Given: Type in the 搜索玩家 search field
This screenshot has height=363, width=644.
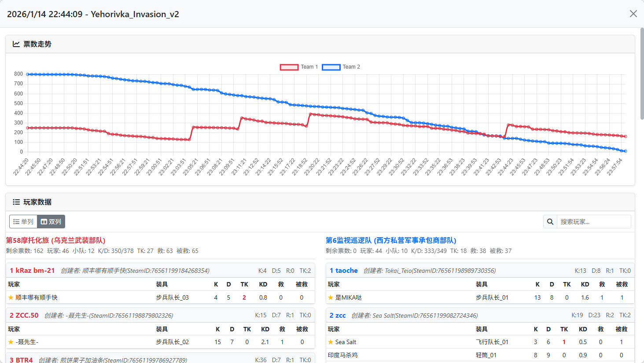Looking at the screenshot, I should tap(593, 222).
